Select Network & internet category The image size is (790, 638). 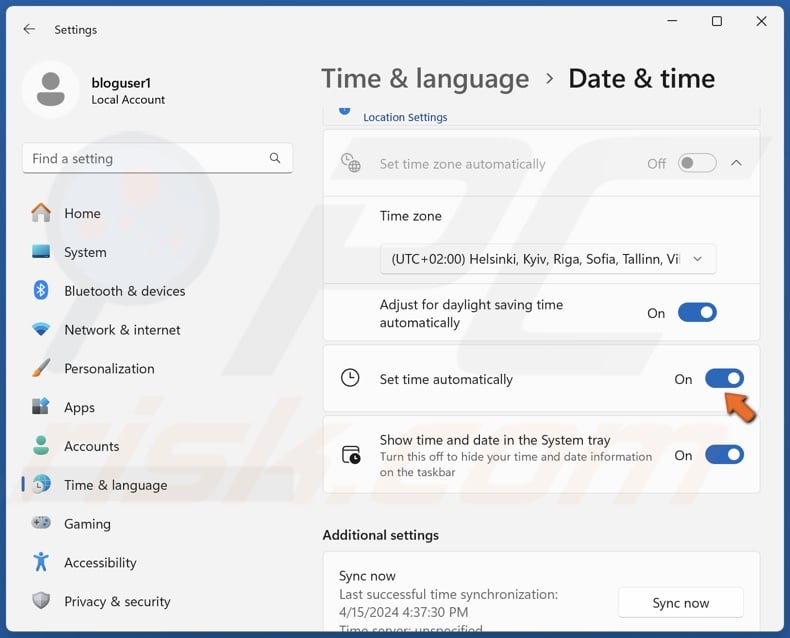tap(122, 330)
